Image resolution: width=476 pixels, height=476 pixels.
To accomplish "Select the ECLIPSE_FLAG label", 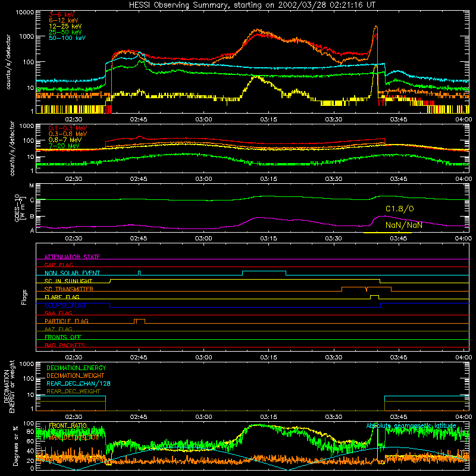I will 65,305.
